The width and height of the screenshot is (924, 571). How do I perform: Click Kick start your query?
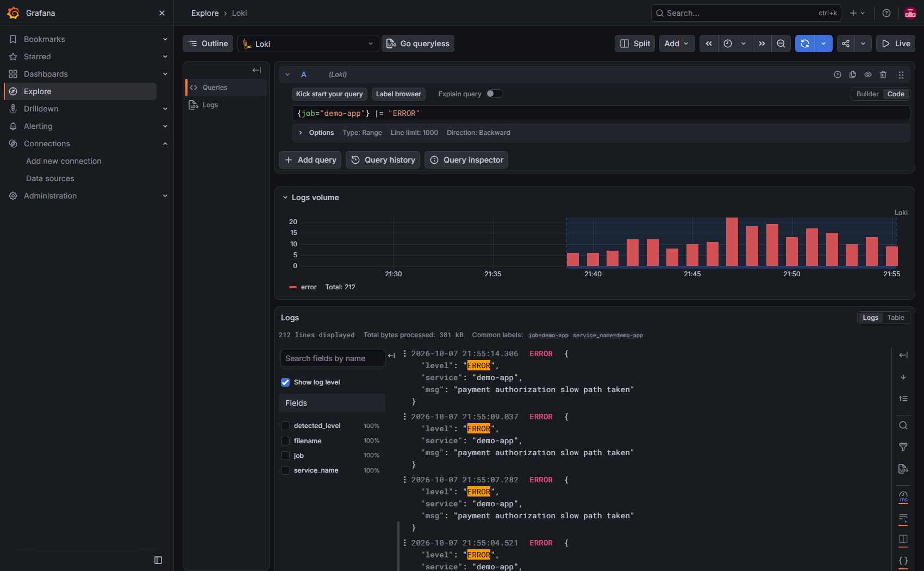coord(329,94)
